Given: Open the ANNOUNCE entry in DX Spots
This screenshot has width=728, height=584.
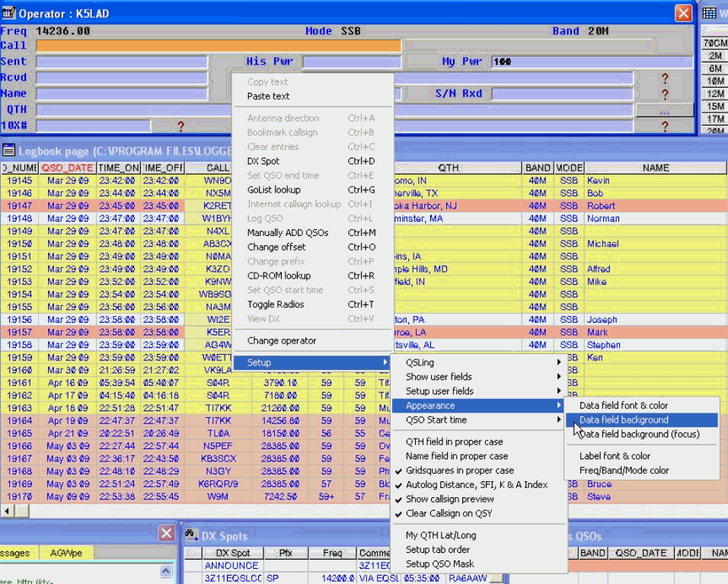Looking at the screenshot, I should (231, 566).
